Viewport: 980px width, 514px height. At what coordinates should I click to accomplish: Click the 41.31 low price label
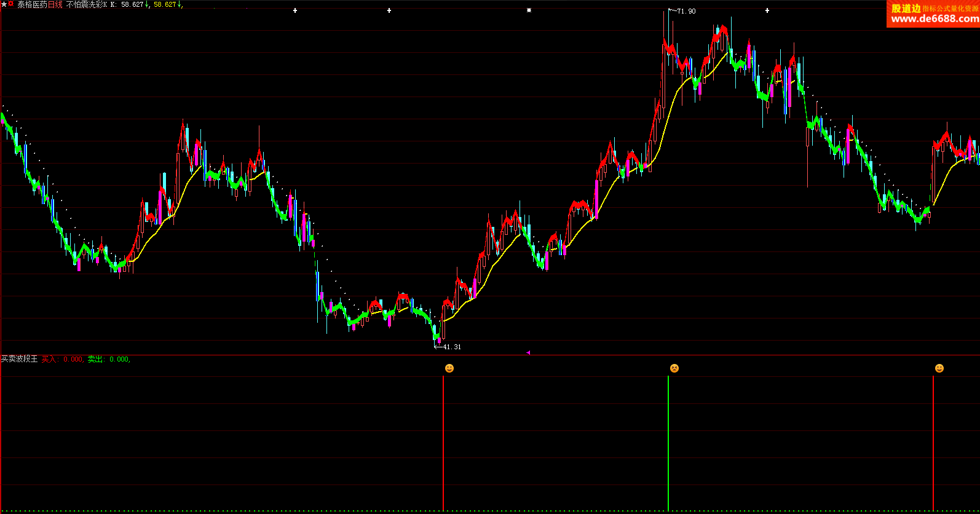[x=452, y=347]
